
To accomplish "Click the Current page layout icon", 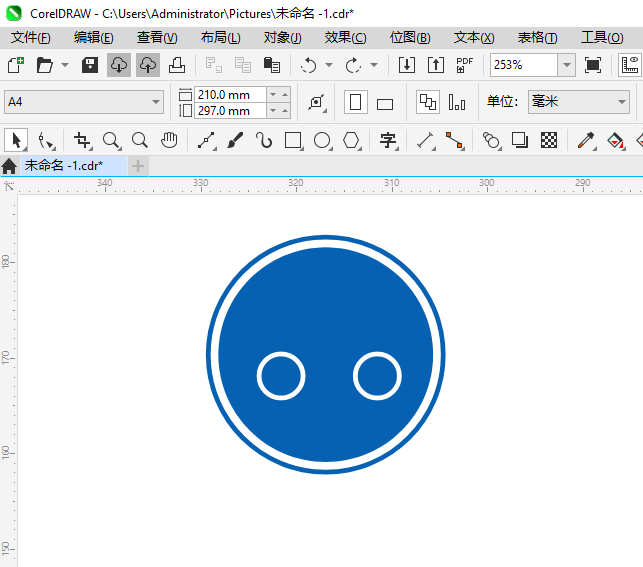I will tap(457, 102).
